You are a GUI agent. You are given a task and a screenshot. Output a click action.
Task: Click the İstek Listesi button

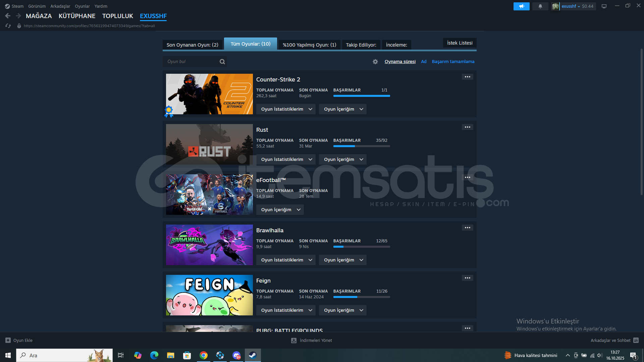(x=460, y=43)
